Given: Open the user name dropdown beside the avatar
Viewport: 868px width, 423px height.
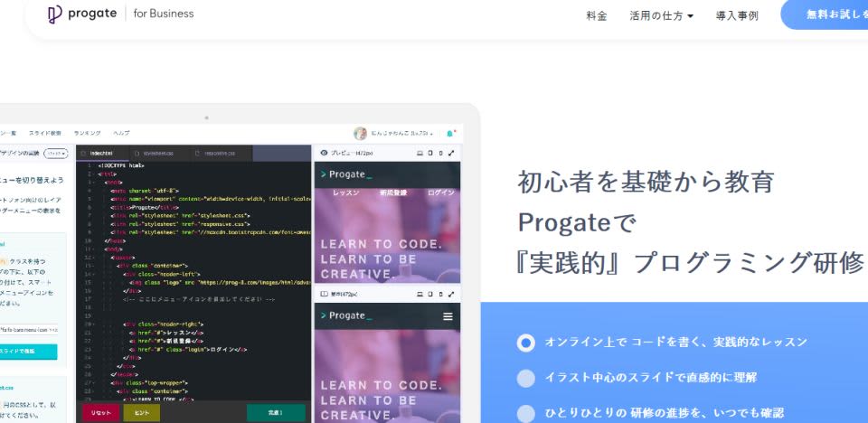Looking at the screenshot, I should click(x=401, y=134).
